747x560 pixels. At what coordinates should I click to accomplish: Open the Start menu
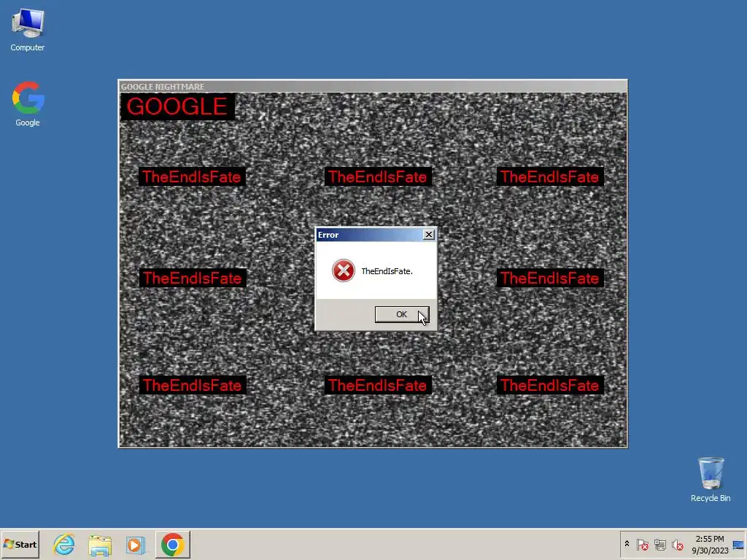click(20, 544)
